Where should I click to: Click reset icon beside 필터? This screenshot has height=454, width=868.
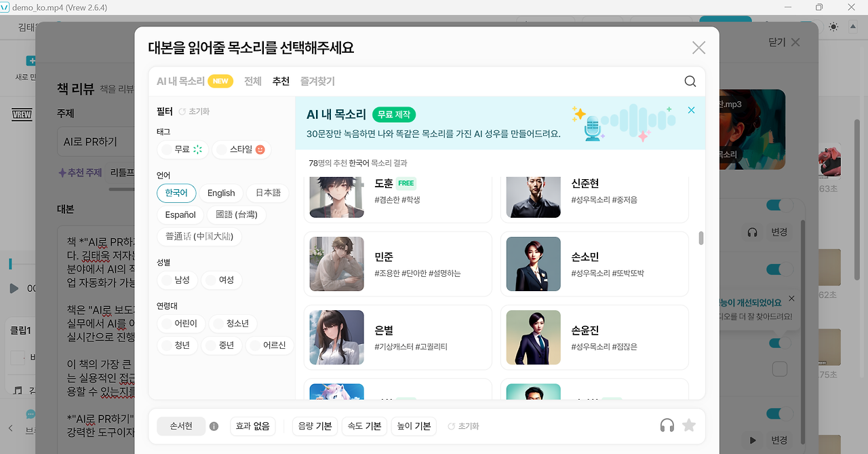coord(182,111)
